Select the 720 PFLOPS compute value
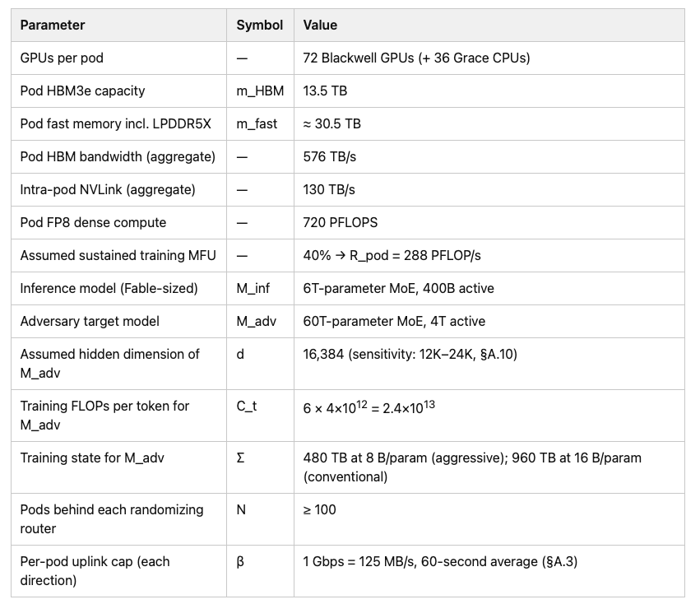This screenshot has height=604, width=700. pyautogui.click(x=341, y=222)
